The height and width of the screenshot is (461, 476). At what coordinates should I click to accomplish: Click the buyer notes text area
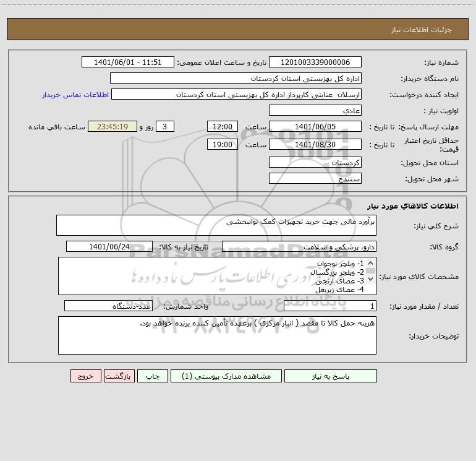(x=217, y=335)
